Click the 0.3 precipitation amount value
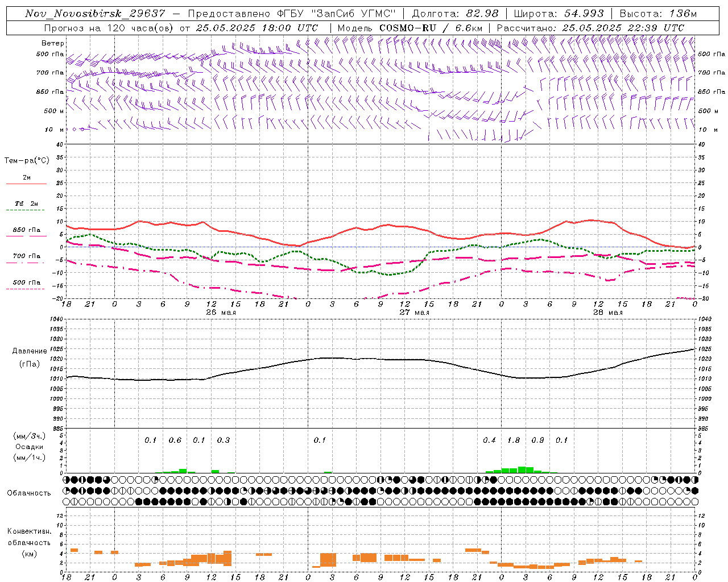This screenshot has width=728, height=582. [224, 440]
